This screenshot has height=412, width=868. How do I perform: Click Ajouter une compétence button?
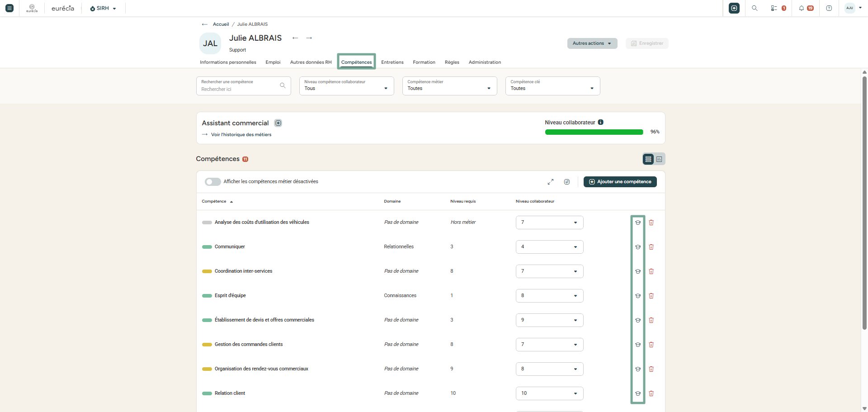pos(620,182)
